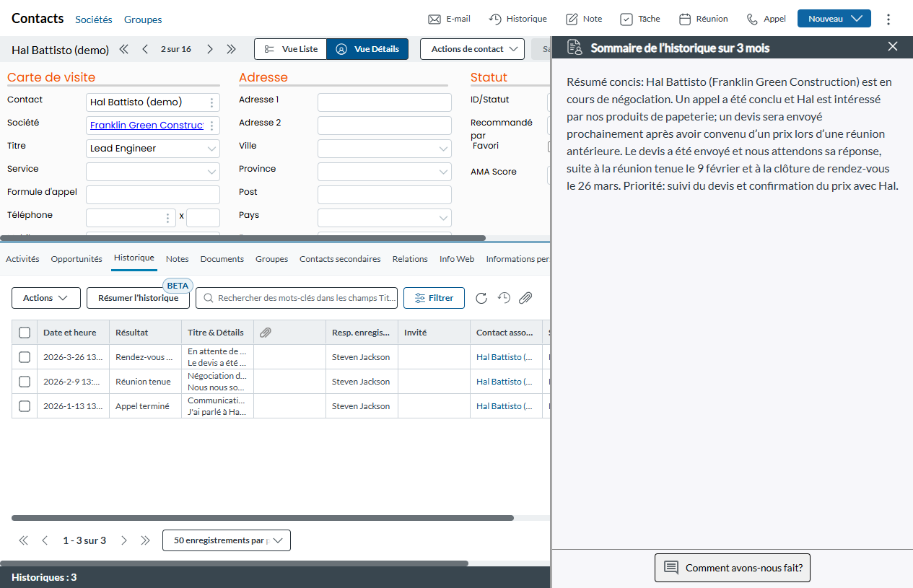Click the Adresse 1 input field

(385, 102)
